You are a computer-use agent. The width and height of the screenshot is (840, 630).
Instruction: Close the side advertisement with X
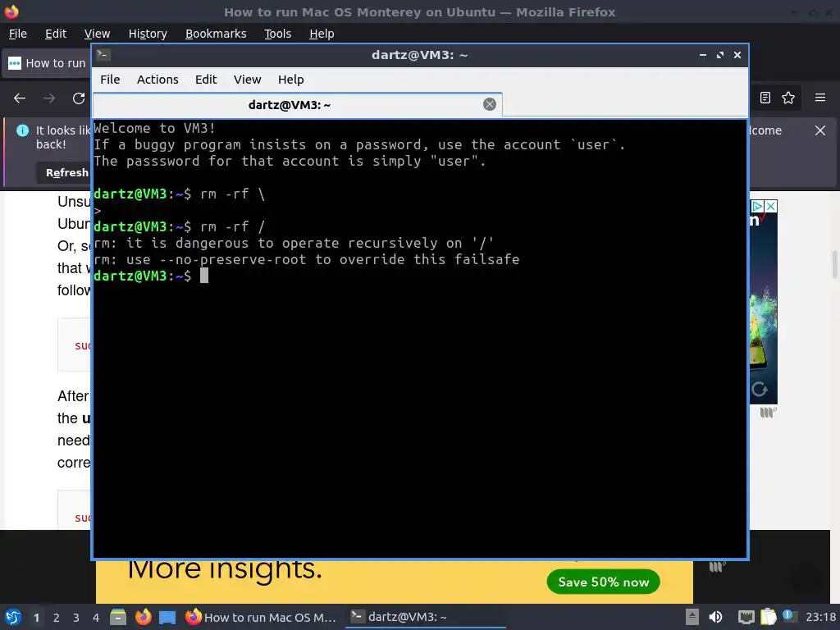coord(771,206)
